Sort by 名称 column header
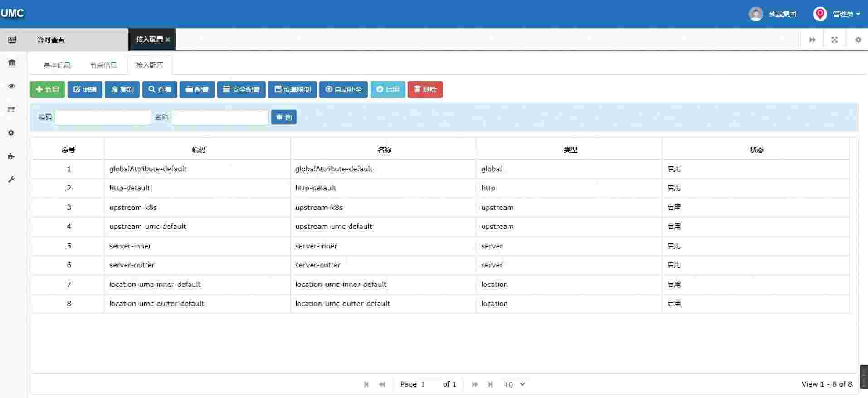The width and height of the screenshot is (868, 398). [384, 150]
